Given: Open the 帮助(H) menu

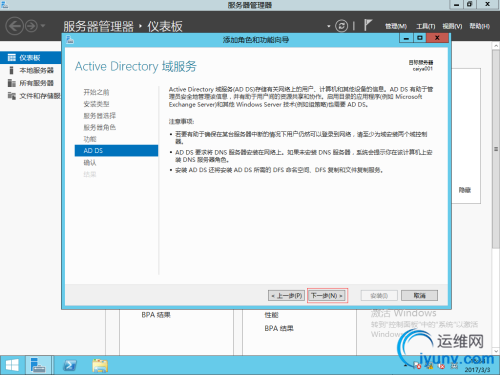Looking at the screenshot, I should (479, 26).
